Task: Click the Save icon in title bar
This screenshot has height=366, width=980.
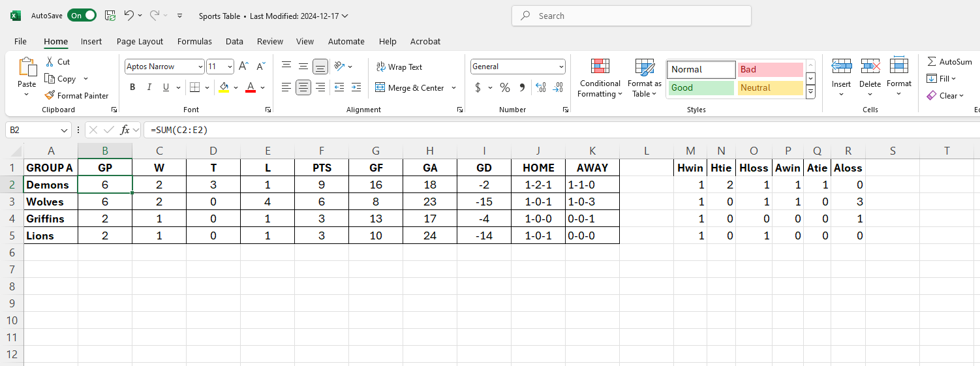Action: tap(110, 16)
